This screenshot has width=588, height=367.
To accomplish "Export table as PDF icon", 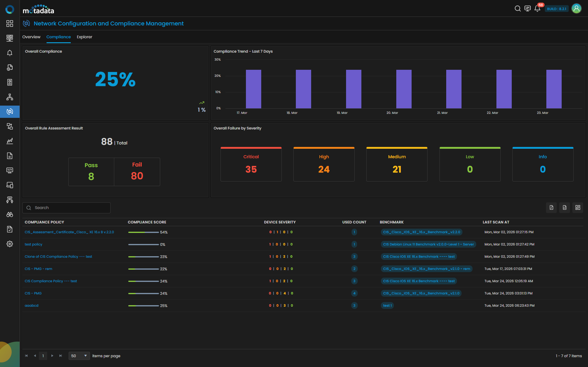I will pos(551,208).
